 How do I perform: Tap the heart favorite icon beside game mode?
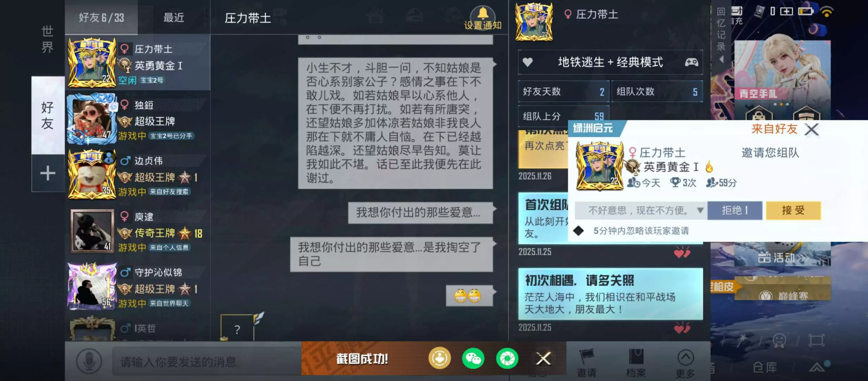(528, 62)
